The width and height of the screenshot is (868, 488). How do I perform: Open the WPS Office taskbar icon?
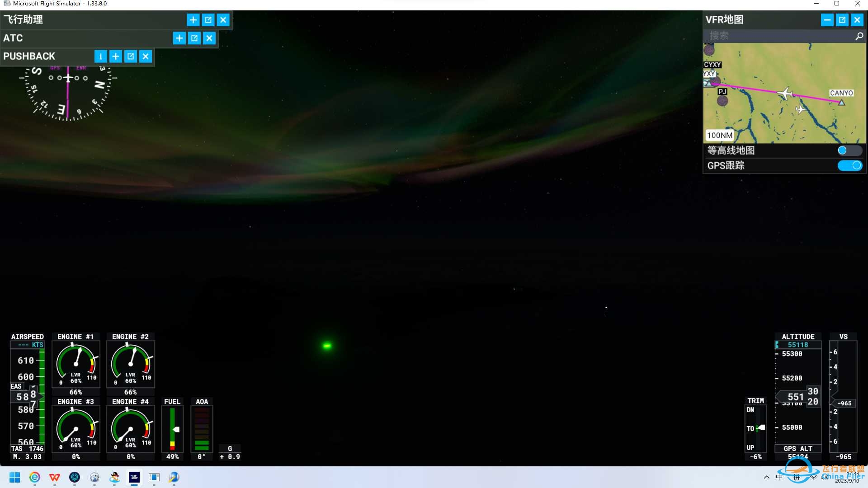pos(55,477)
